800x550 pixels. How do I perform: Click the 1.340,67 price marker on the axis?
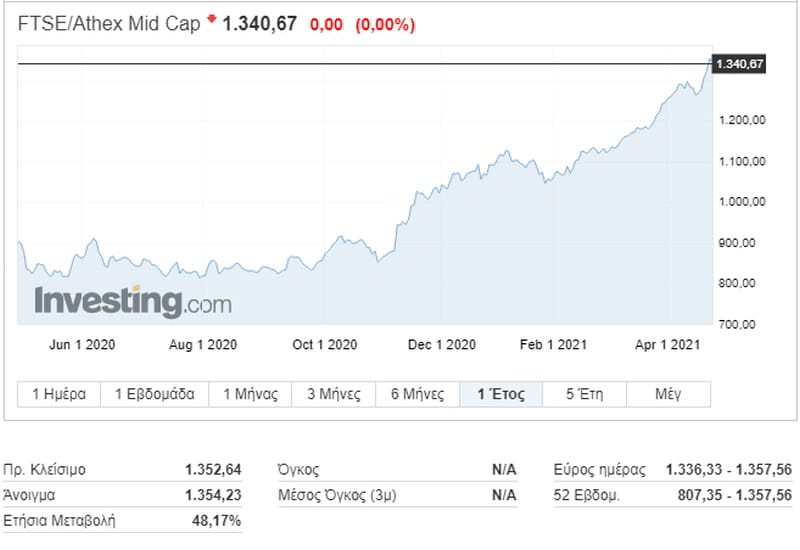pos(739,64)
